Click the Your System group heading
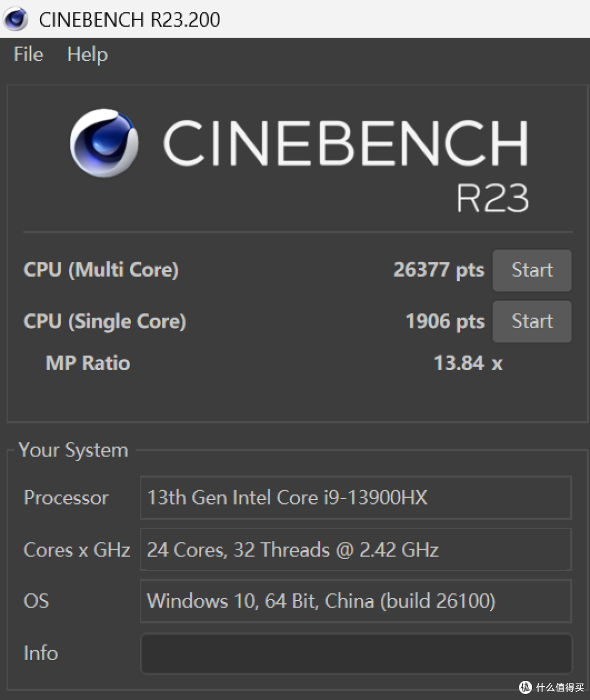 [x=73, y=450]
